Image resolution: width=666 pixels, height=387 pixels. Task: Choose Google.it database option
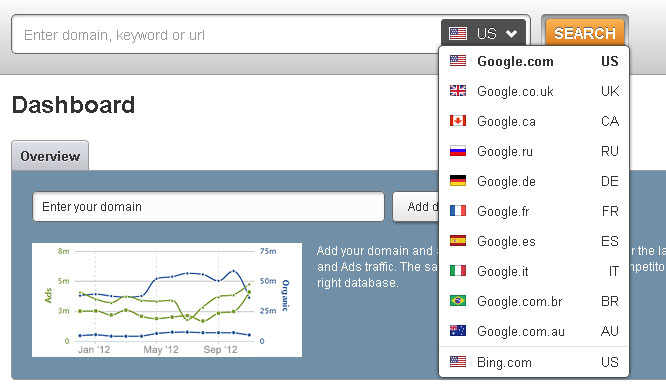534,271
